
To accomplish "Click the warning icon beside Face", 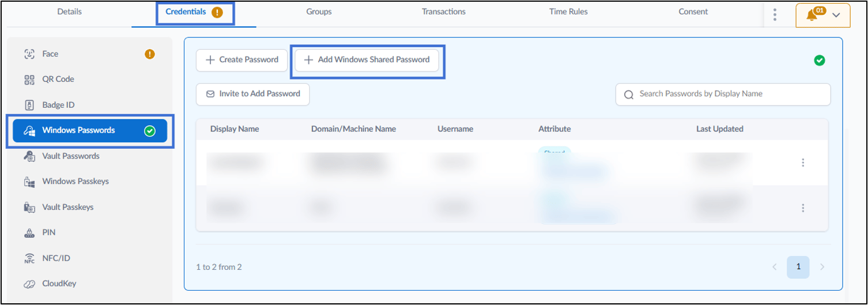I will coord(150,54).
